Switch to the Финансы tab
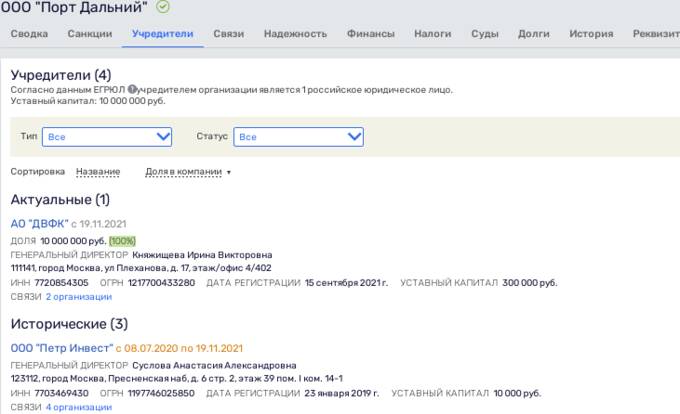This screenshot has width=680, height=414. click(370, 34)
